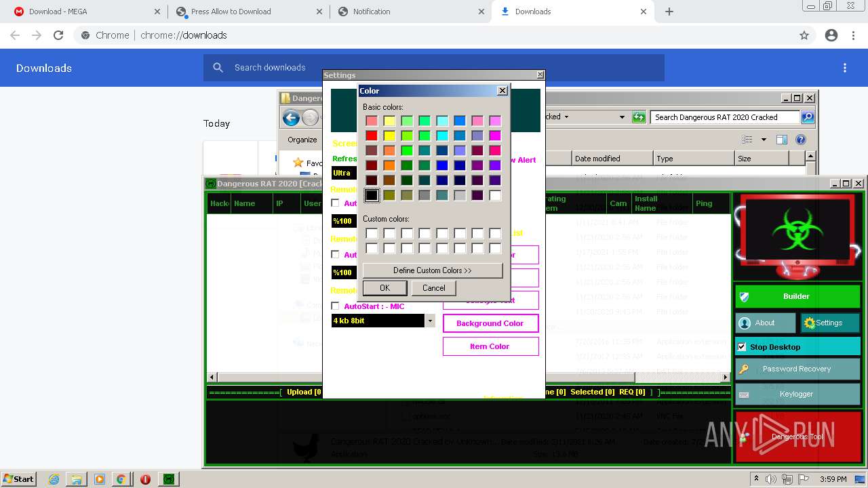This screenshot has width=868, height=488.
Task: Open the Explorer address bar history dropdown
Action: 622,117
